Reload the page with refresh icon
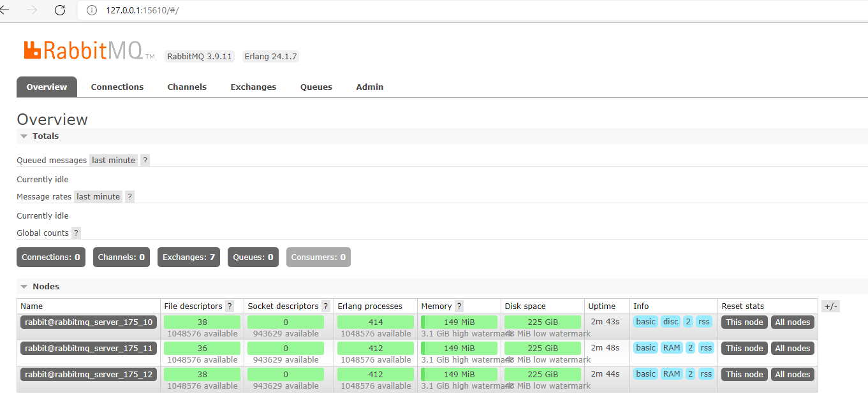This screenshot has width=868, height=404. (60, 10)
